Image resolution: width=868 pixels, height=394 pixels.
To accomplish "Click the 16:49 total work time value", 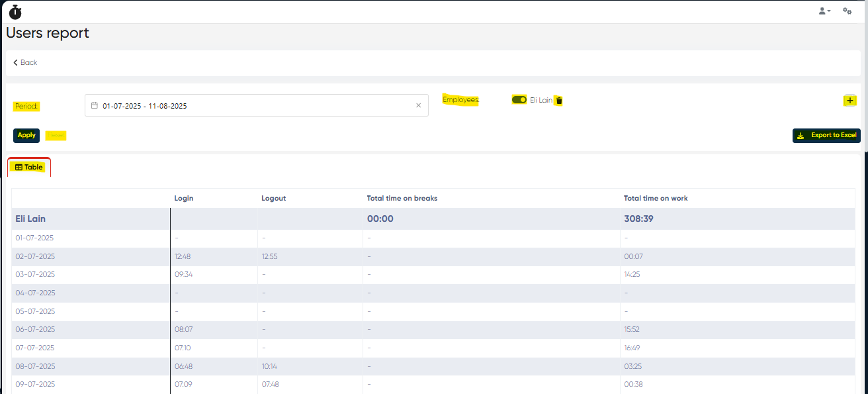I will click(x=632, y=348).
